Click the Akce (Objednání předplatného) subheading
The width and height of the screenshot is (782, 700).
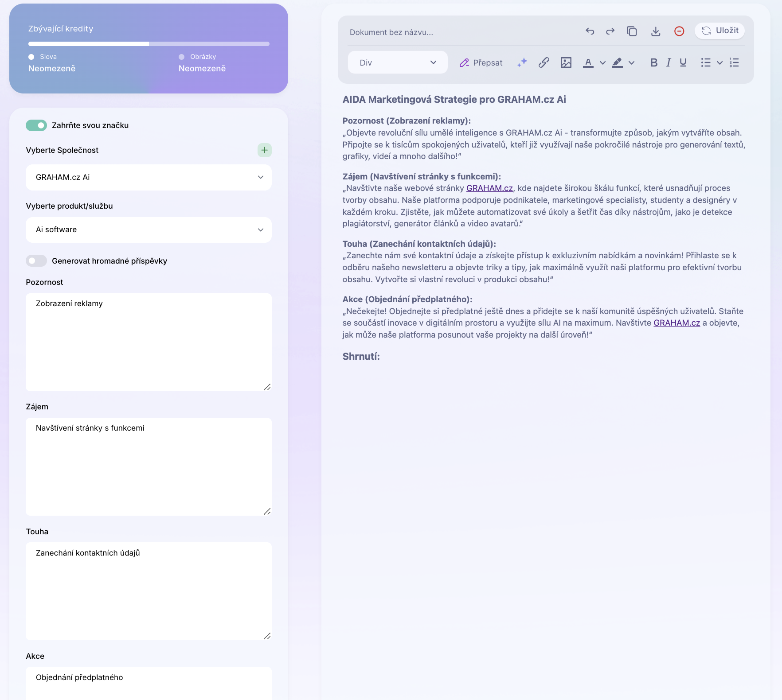coord(407,299)
